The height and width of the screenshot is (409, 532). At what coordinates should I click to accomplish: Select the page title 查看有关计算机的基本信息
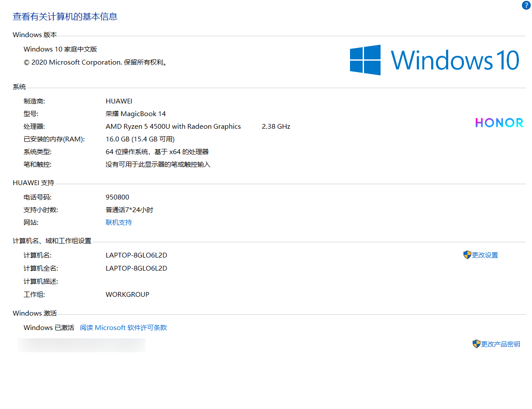65,17
